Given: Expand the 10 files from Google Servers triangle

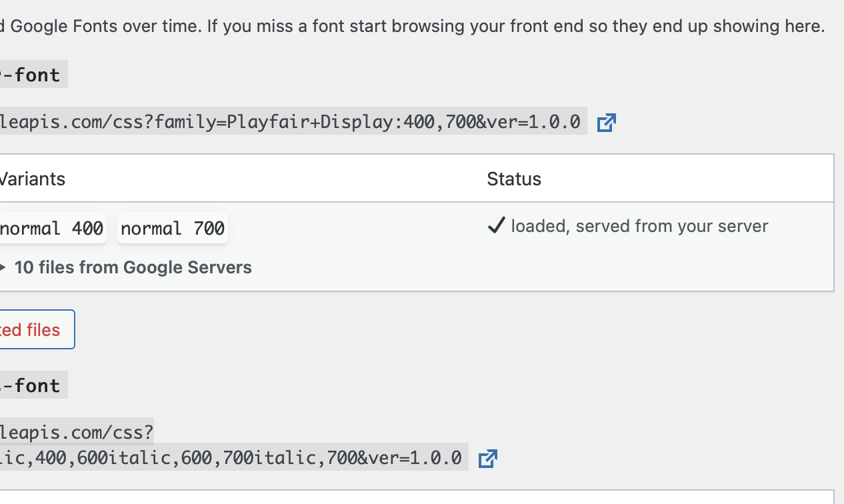Looking at the screenshot, I should 3,268.
